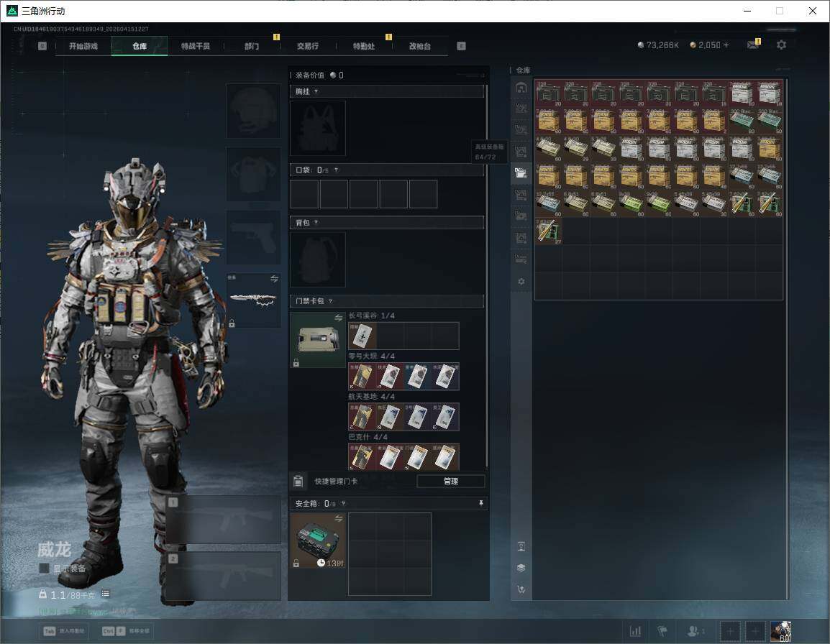
Task: Open the weight detail list icon
Action: pos(105,594)
